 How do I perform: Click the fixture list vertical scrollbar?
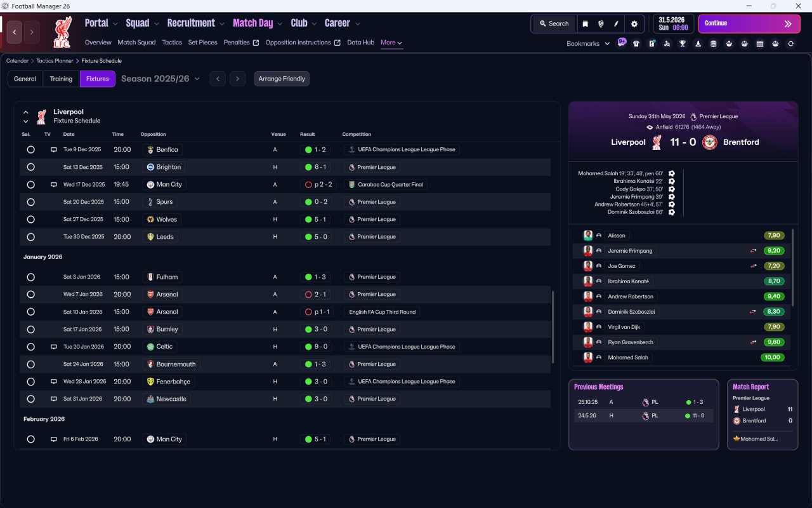click(553, 327)
